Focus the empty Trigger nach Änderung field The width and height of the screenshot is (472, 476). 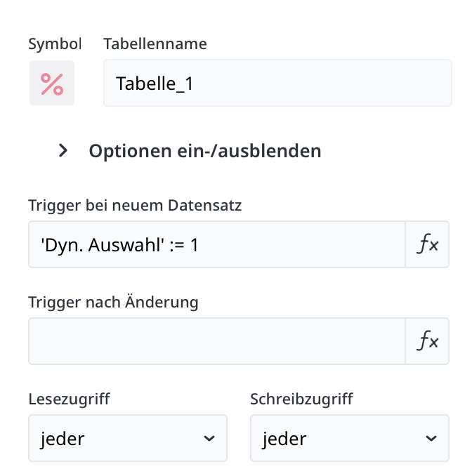[x=216, y=341]
